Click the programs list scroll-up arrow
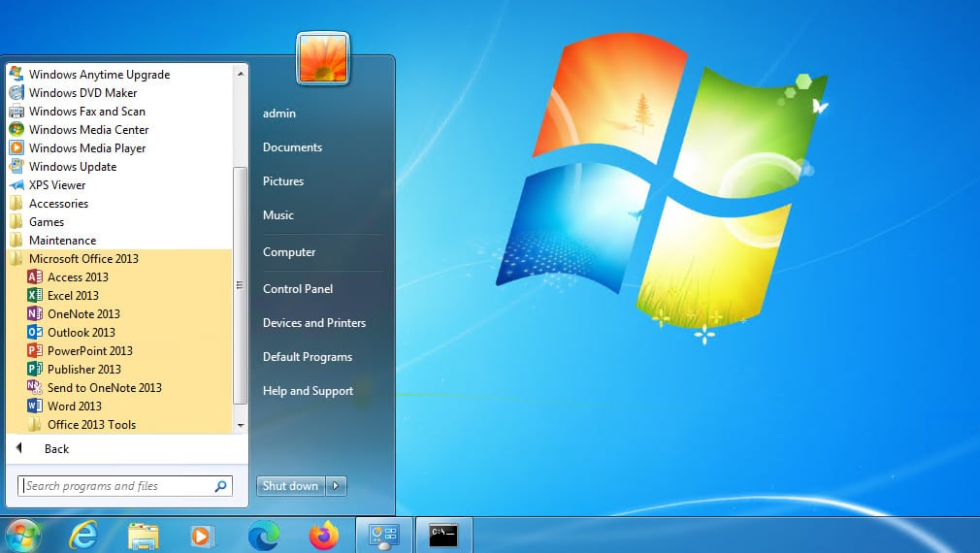Image resolution: width=980 pixels, height=553 pixels. (x=240, y=74)
